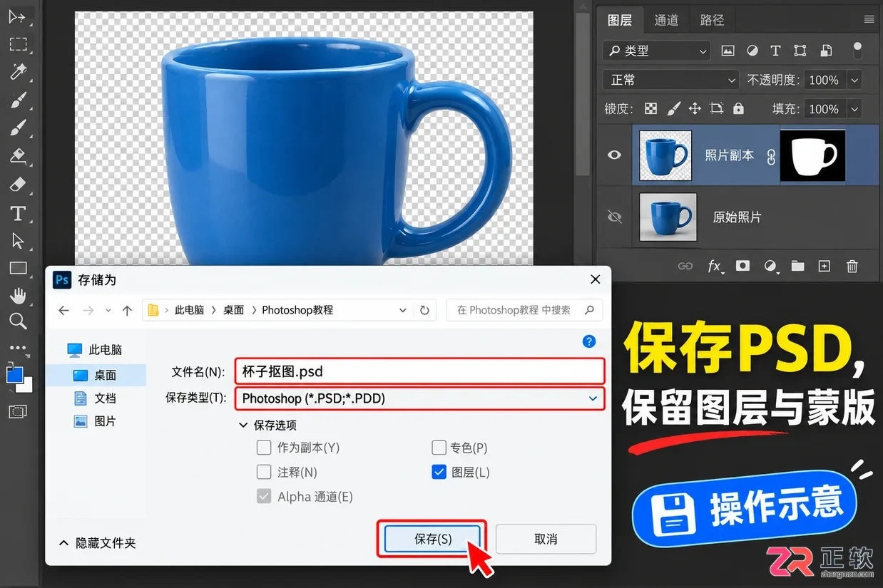Screen dimensions: 883x588
Task: Create new fill or adjustment layer
Action: [770, 266]
